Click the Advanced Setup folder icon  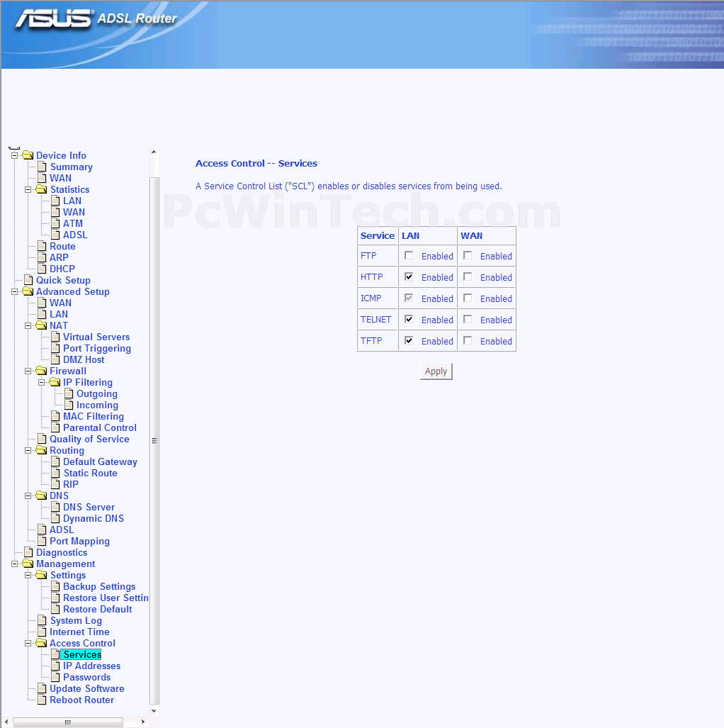click(x=28, y=291)
